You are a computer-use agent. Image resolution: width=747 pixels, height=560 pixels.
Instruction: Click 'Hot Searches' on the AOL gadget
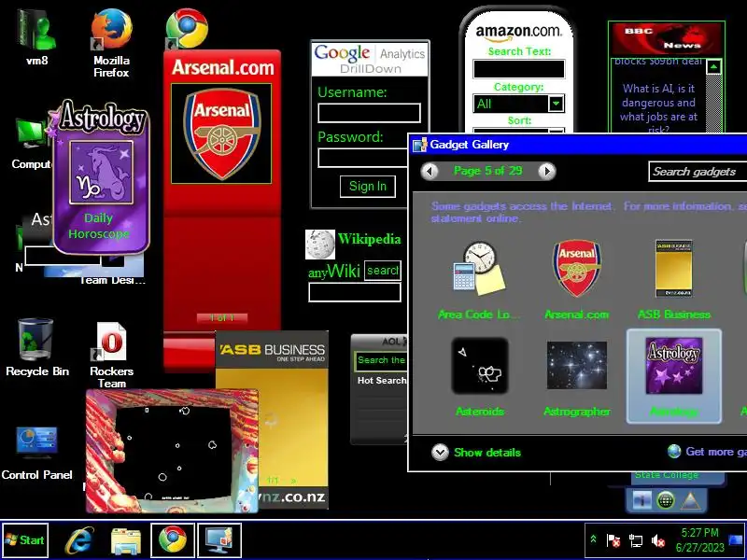click(382, 381)
